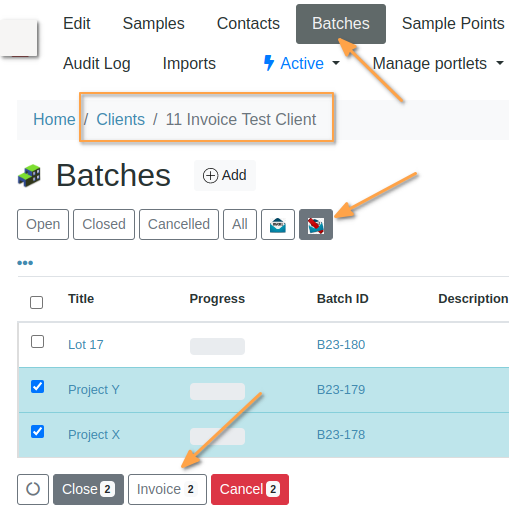Click the not-invoiced crossed envelope filter icon
This screenshot has width=522, height=506.
[x=316, y=224]
